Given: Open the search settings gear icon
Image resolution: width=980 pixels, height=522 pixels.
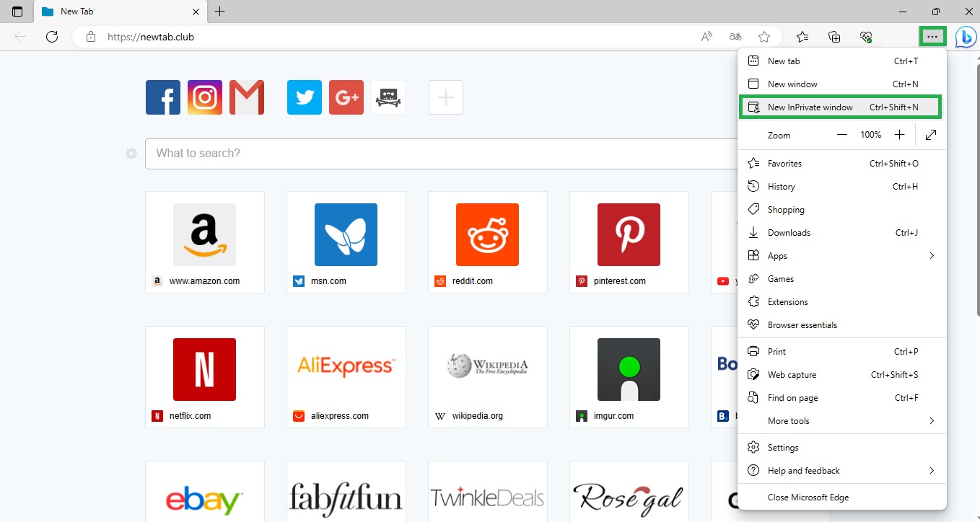Looking at the screenshot, I should [131, 154].
